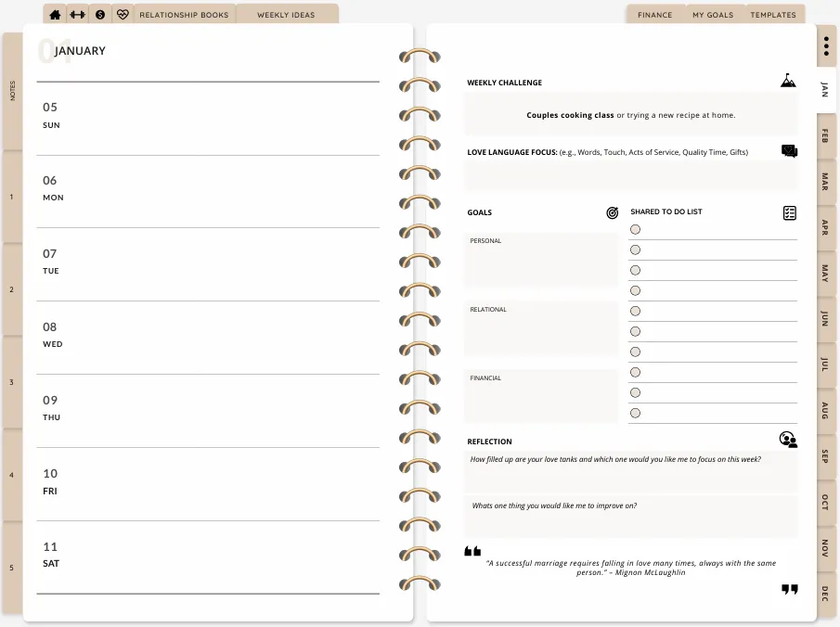
Task: Select the JAN month tab
Action: 825,90
